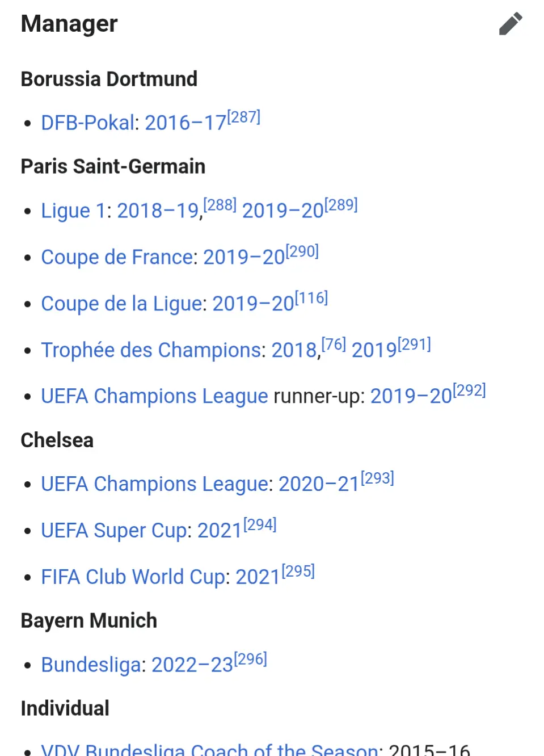Open UEFA Champions League link in runner-up line
The width and height of the screenshot is (544, 756).
pos(154,396)
